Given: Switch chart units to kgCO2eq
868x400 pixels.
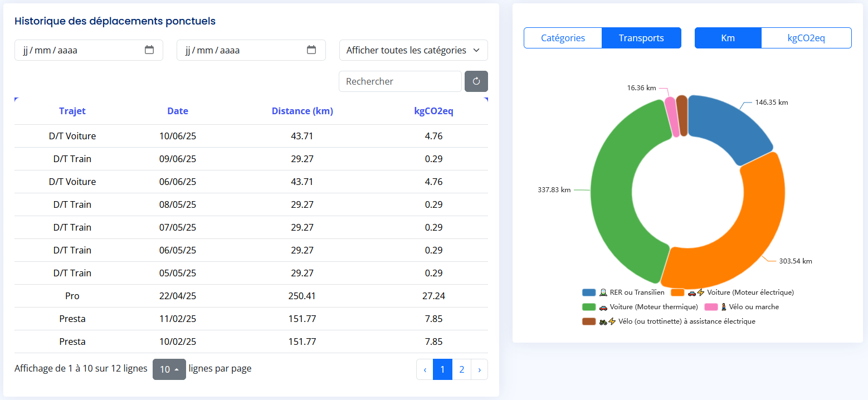Looking at the screenshot, I should pos(806,38).
